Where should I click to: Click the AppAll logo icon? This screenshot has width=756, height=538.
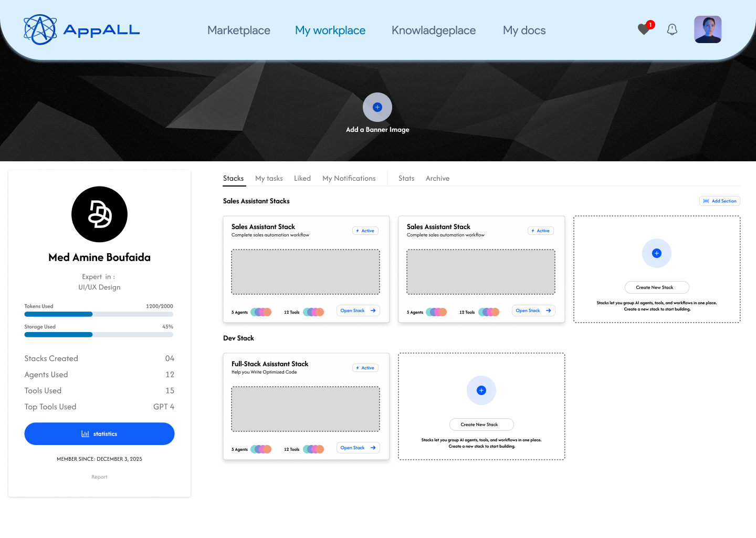[x=40, y=30]
